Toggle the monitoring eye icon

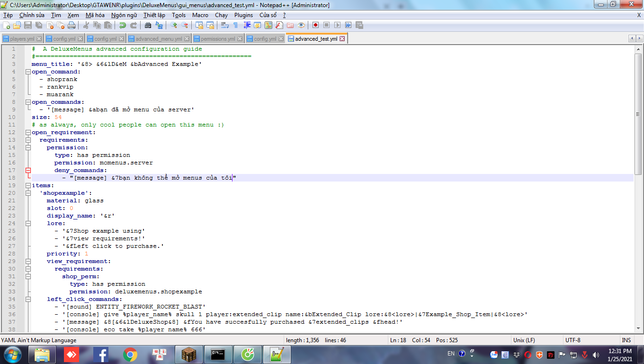point(301,25)
